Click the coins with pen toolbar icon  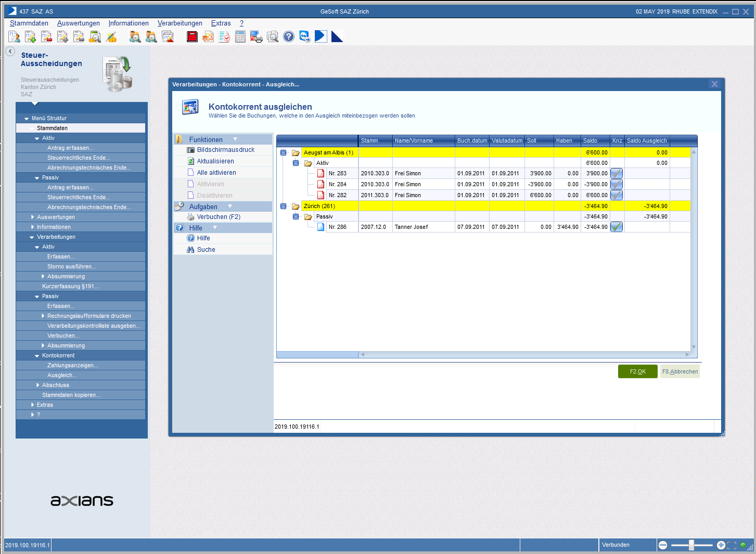(x=111, y=36)
